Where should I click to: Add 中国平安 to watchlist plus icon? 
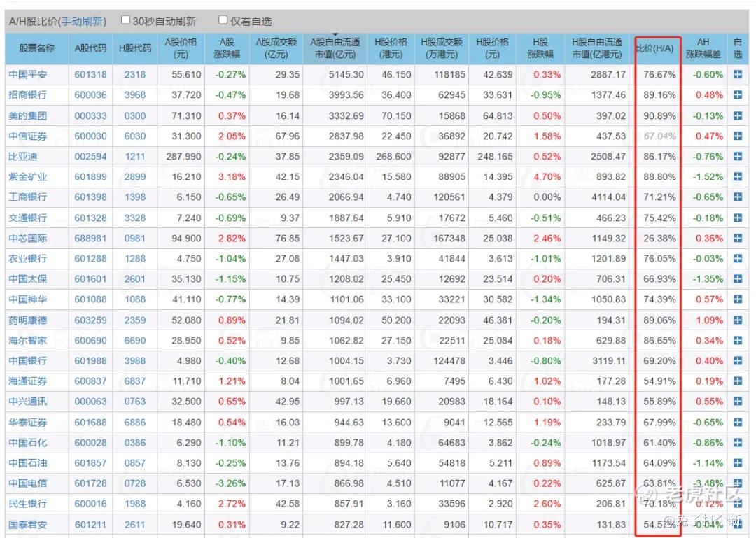click(737, 75)
